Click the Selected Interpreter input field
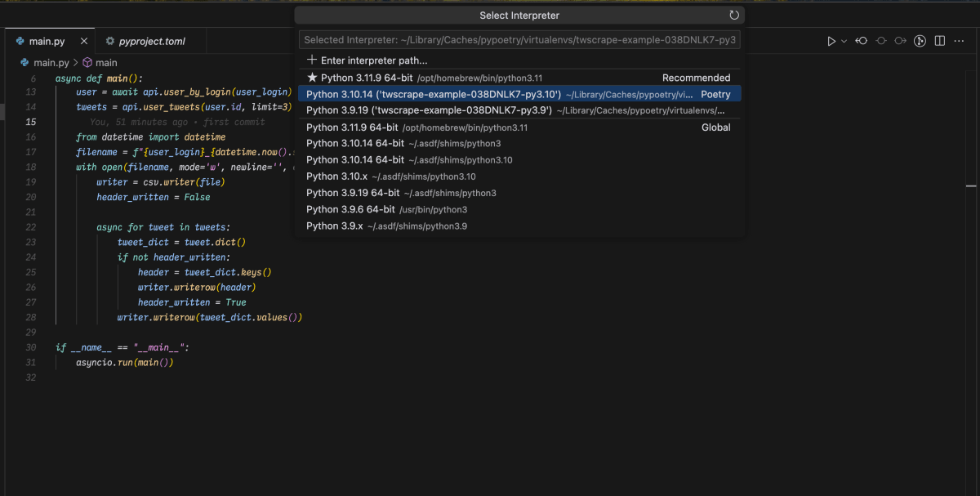Screen dimensions: 980x496 519,38
